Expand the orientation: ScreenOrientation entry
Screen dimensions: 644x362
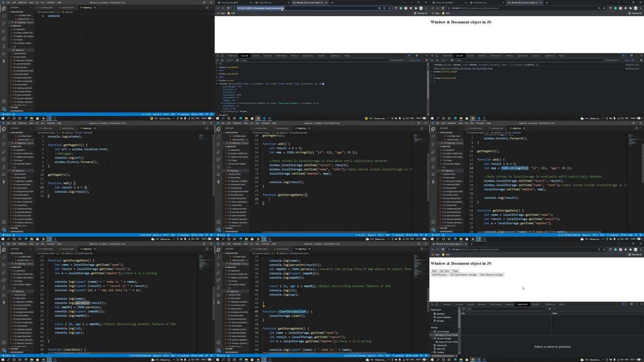[221, 103]
